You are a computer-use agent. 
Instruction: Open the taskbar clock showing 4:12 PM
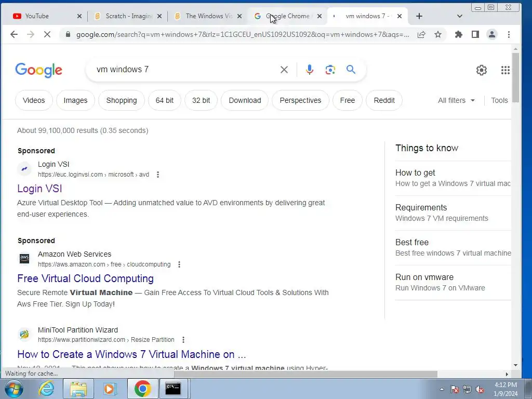506,389
